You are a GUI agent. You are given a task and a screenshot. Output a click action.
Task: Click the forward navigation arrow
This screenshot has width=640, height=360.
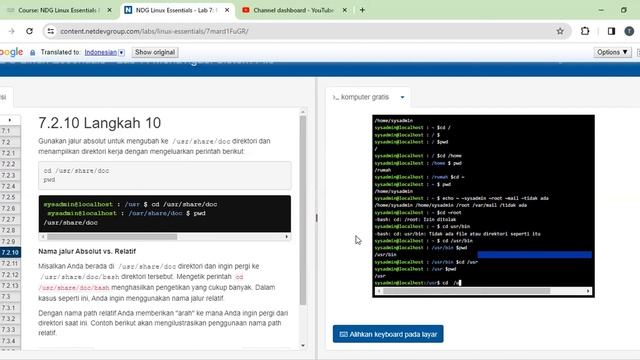tap(11, 31)
